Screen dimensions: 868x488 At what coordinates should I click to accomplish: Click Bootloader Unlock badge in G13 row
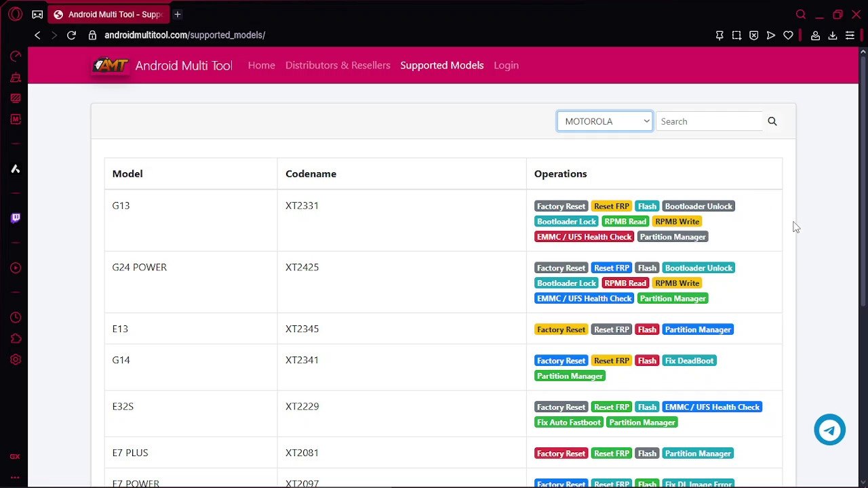click(698, 206)
